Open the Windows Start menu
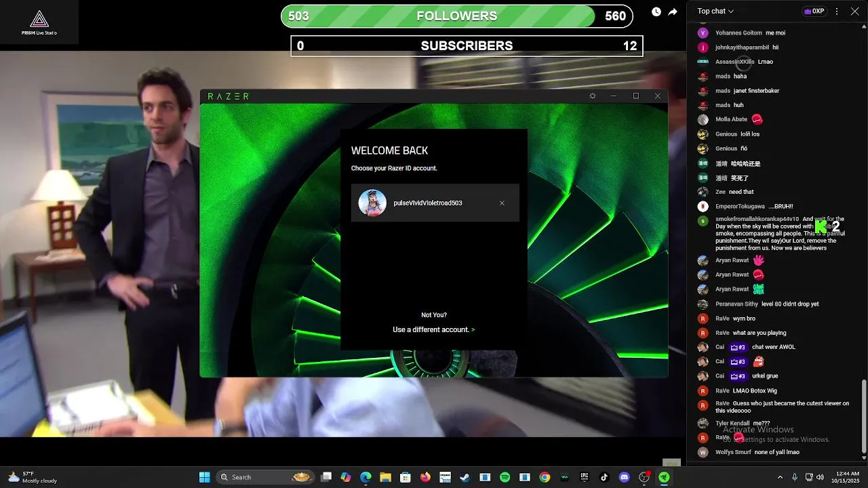This screenshot has width=868, height=488. [204, 477]
